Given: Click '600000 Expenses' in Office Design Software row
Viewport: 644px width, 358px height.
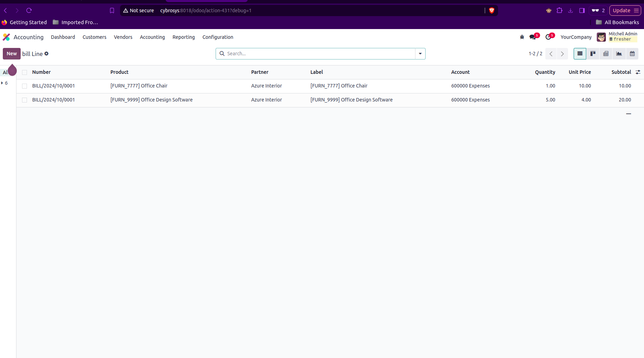Looking at the screenshot, I should tap(470, 100).
